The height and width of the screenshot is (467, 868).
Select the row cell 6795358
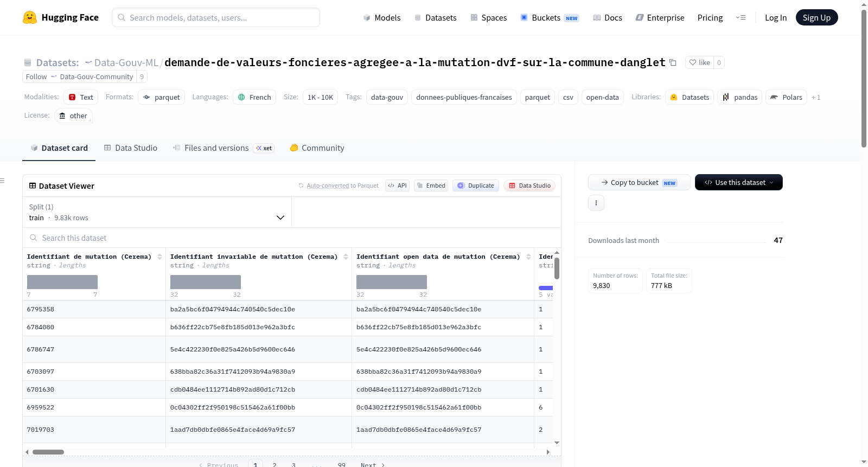point(94,309)
